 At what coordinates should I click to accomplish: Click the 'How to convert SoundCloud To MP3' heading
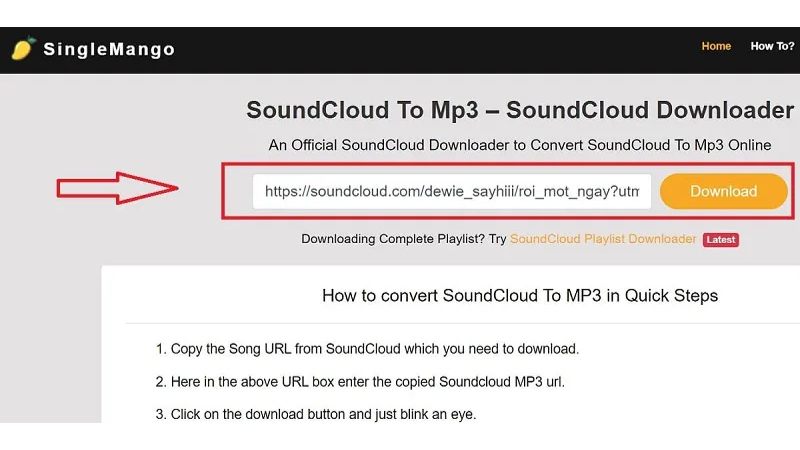point(520,295)
